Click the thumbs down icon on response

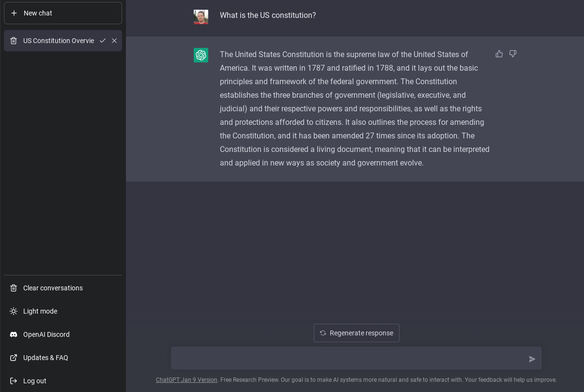(x=513, y=54)
